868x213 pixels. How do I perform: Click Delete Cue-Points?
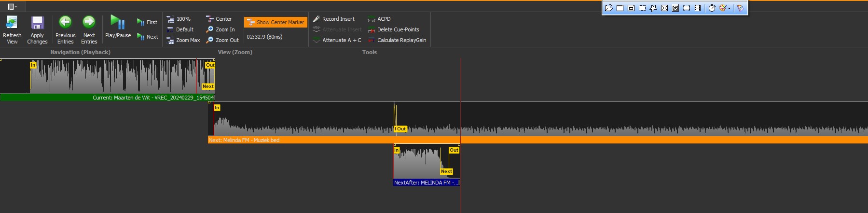(x=393, y=29)
